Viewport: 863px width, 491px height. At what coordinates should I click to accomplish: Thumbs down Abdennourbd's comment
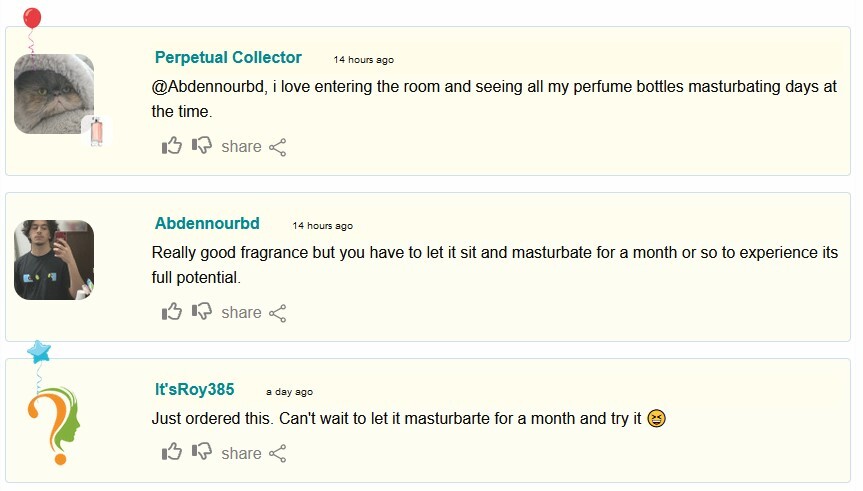pos(202,312)
